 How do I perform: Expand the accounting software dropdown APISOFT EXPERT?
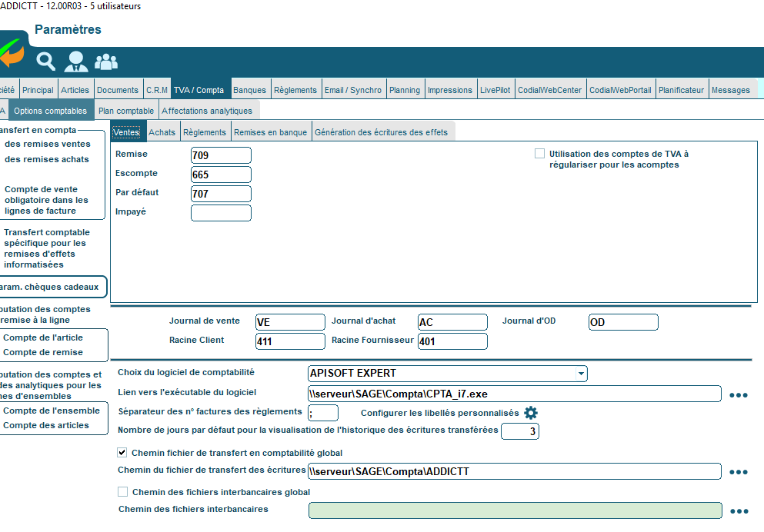(580, 374)
